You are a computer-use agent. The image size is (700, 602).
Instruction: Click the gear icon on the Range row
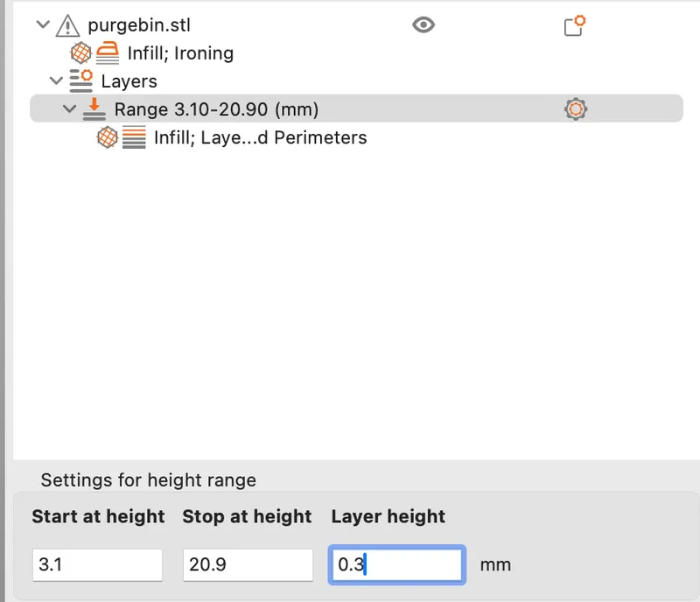576,109
